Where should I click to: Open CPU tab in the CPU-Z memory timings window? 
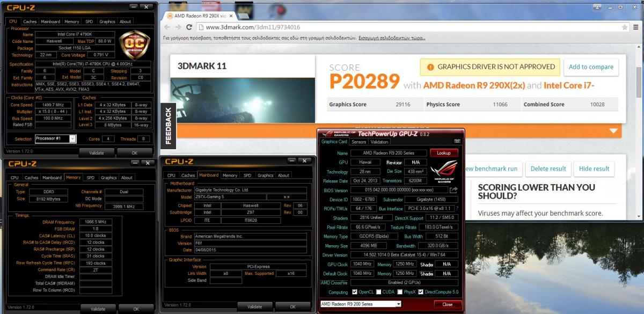[14, 178]
